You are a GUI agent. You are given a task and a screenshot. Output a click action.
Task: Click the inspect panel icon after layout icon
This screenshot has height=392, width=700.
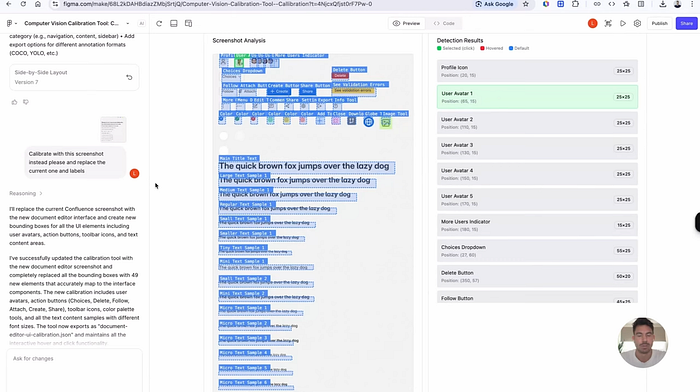click(x=188, y=23)
